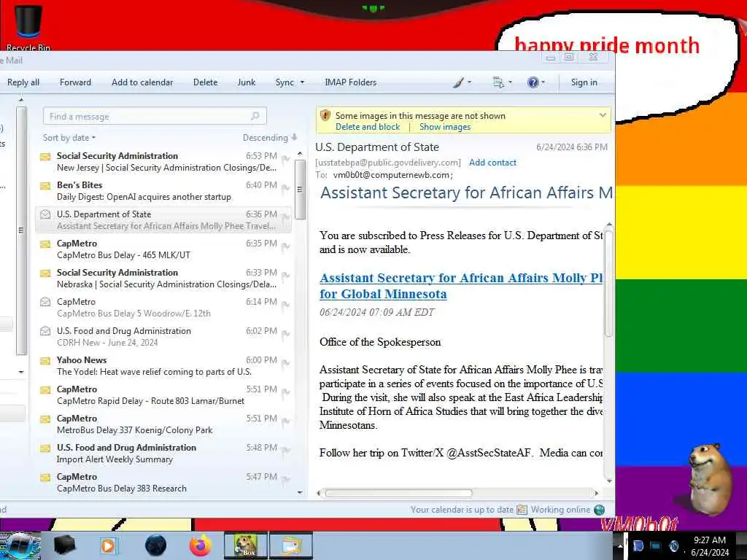Flag the CapMetro Rapid Delay 5:51 PM message
The width and height of the screenshot is (747, 560).
click(286, 393)
